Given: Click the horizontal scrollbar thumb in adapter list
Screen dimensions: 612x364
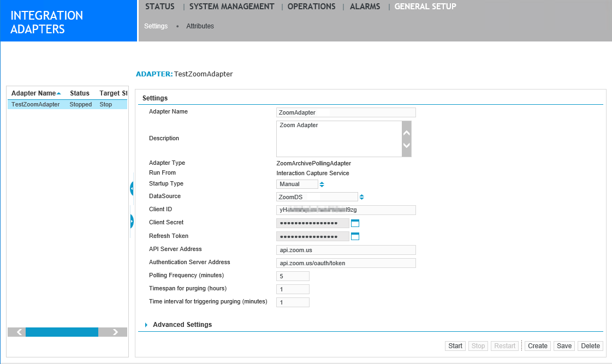Looking at the screenshot, I should 62,332.
